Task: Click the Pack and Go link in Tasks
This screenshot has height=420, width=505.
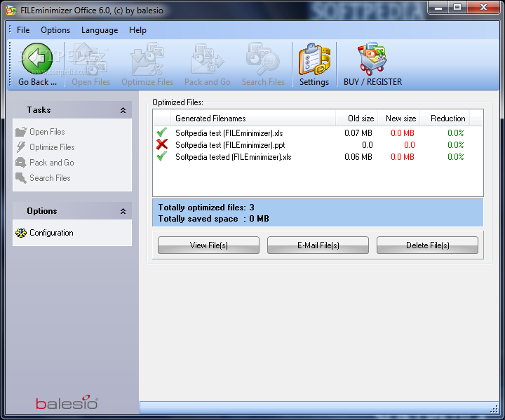Action: 51,163
